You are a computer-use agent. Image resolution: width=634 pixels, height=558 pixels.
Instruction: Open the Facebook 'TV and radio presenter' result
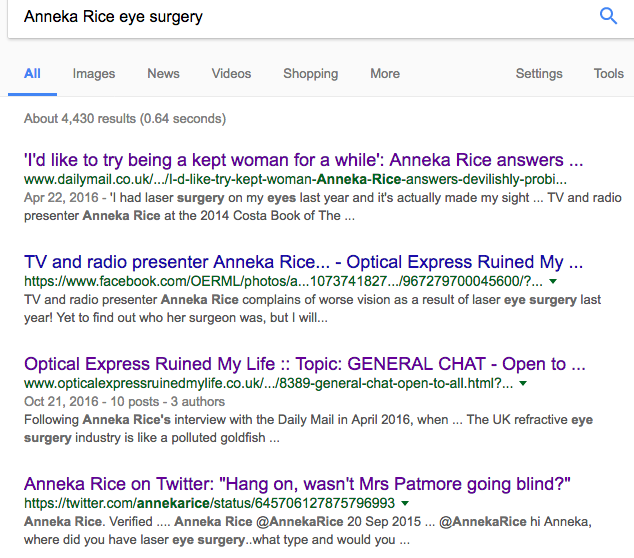pos(303,262)
